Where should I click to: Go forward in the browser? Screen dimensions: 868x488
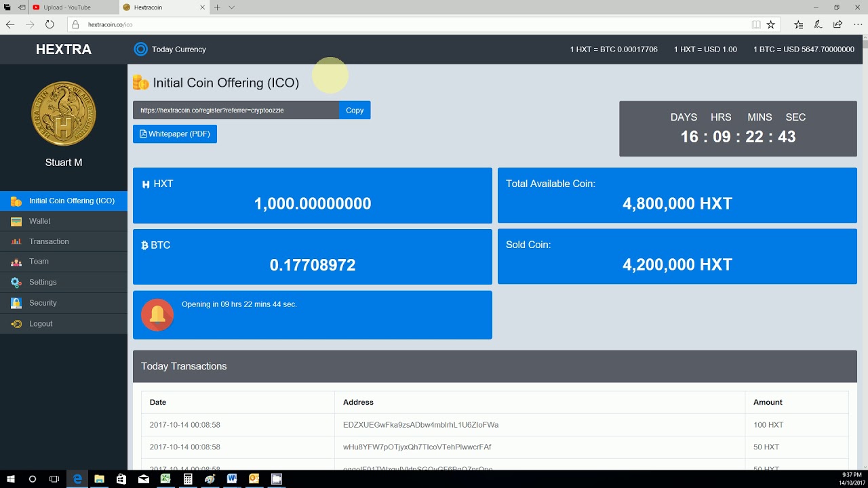tap(30, 24)
